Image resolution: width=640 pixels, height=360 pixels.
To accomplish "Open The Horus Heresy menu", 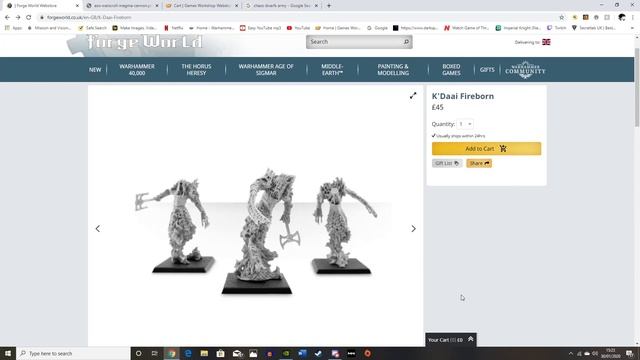I will (x=196, y=70).
